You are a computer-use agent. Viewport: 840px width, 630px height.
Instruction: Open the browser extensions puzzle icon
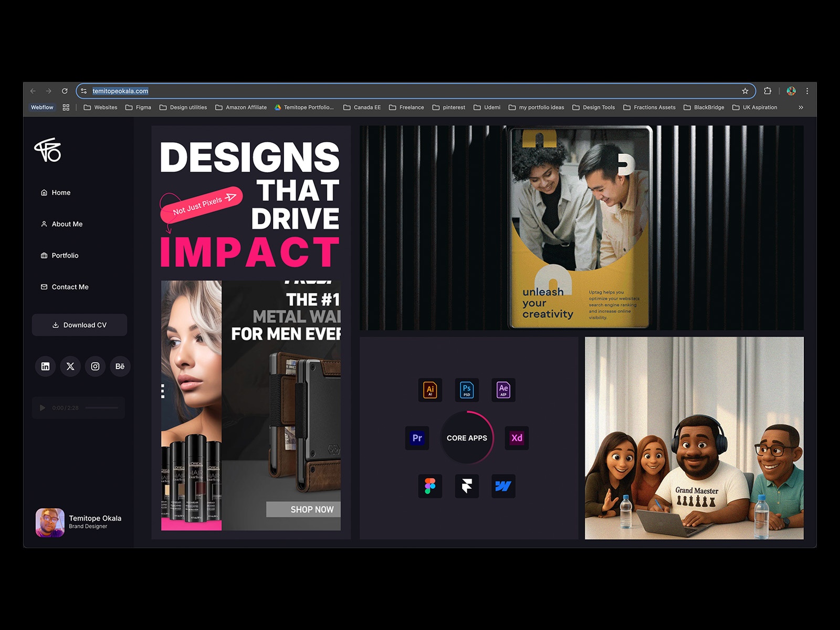[x=768, y=91]
